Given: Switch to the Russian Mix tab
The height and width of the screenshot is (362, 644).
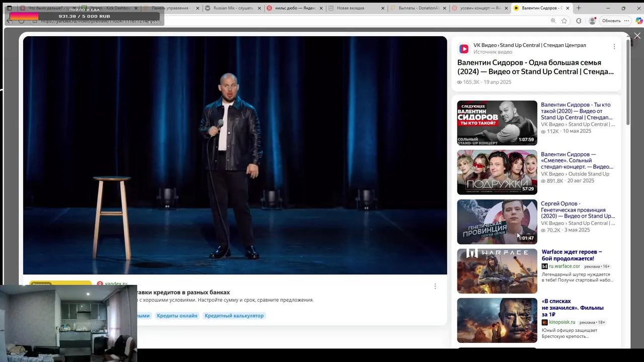Looking at the screenshot, I should tap(232, 8).
